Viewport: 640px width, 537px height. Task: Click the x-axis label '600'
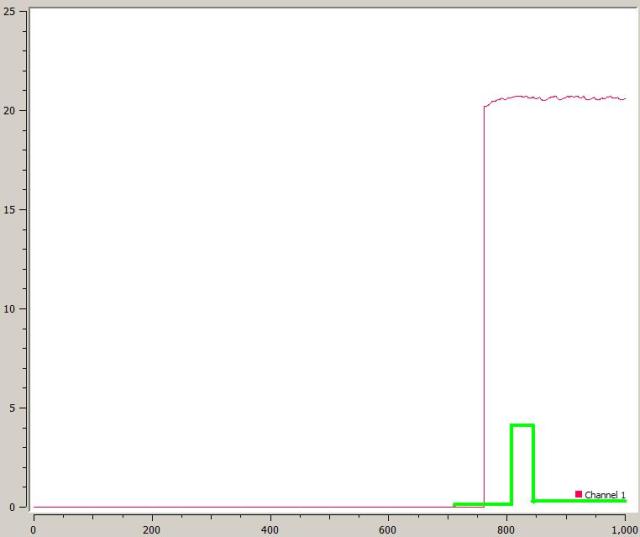point(387,530)
